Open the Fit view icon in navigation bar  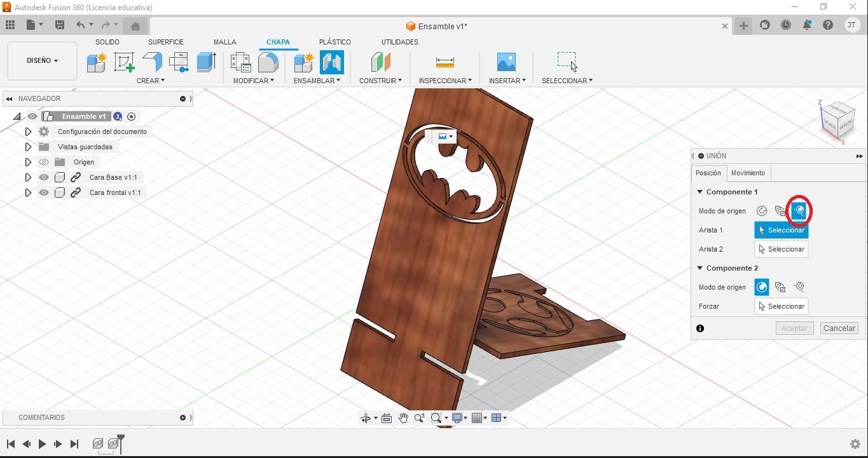coord(436,418)
